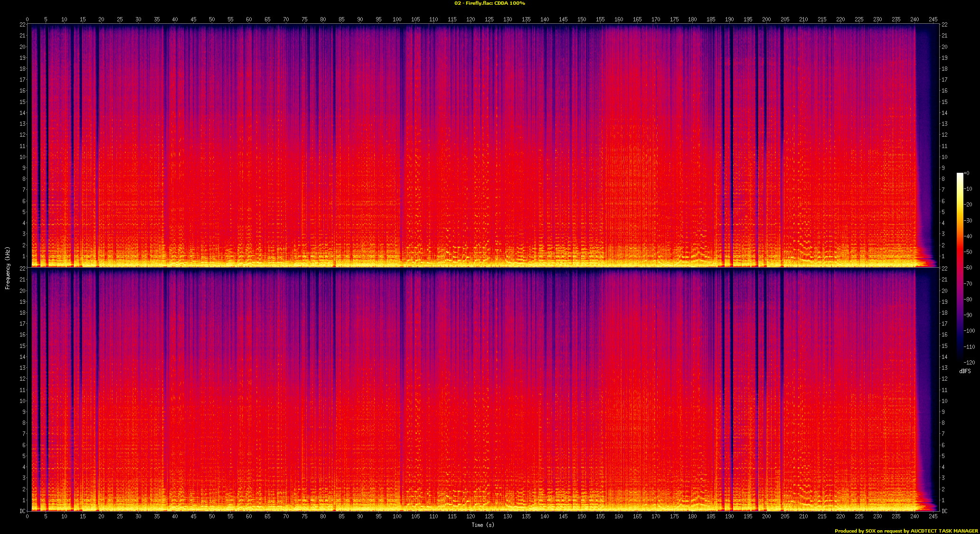Click the 15 kHz label right of the bottom channel
The height and width of the screenshot is (534, 980).
pyautogui.click(x=944, y=346)
